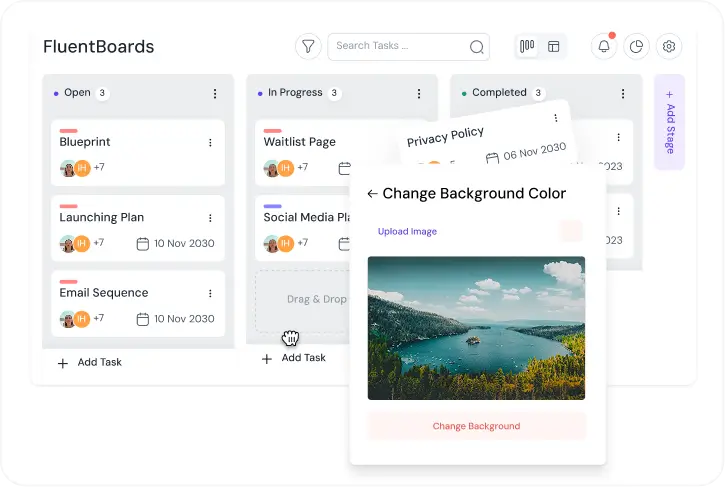Open board settings gear icon
The height and width of the screenshot is (487, 725).
(x=669, y=46)
